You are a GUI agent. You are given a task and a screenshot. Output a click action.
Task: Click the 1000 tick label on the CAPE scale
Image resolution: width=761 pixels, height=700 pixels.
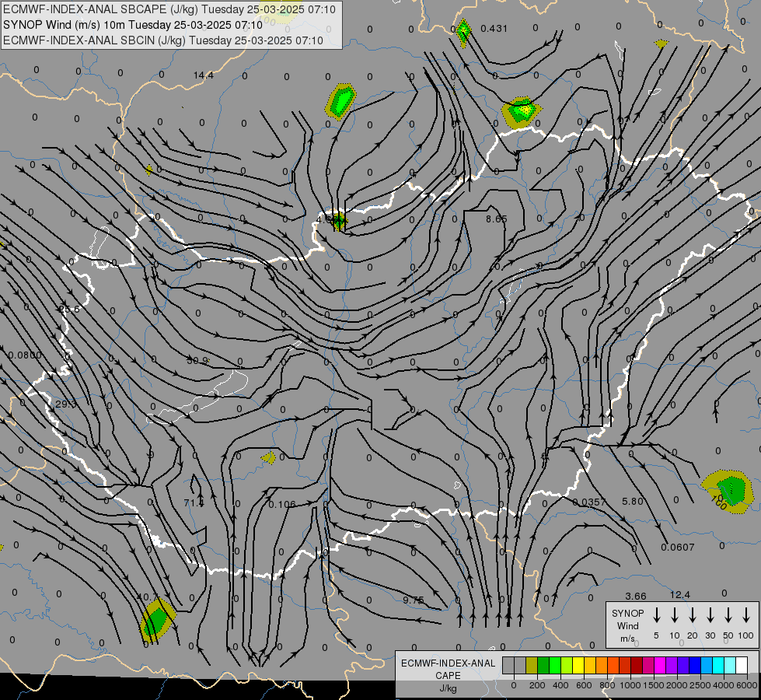630,685
